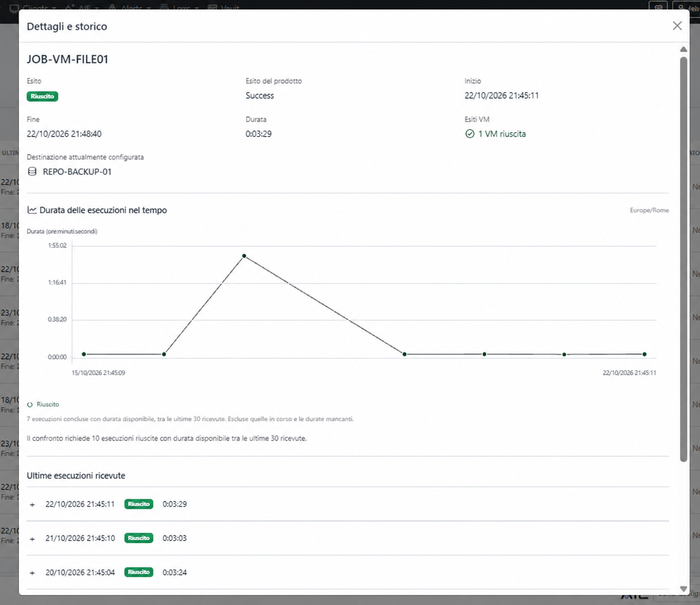Expand the 22/10/2026 21:45:11 execution row

tap(32, 504)
